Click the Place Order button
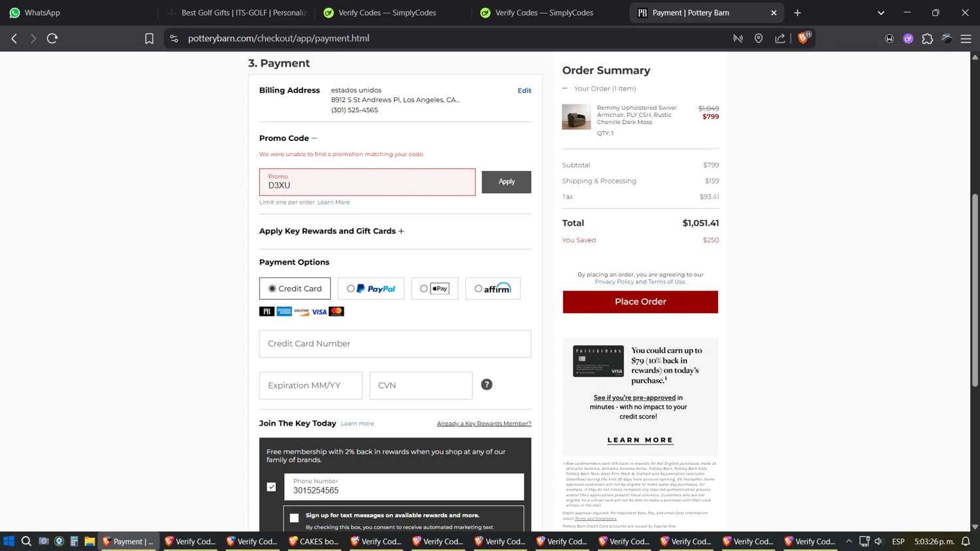The width and height of the screenshot is (980, 551). click(x=640, y=302)
